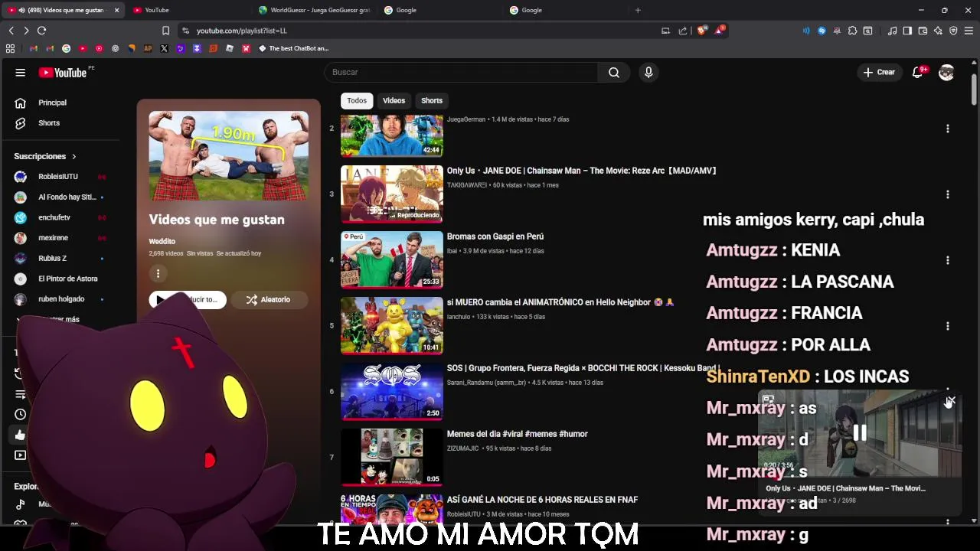The height and width of the screenshot is (551, 980).
Task: Mute the tab using its speaker icon
Action: 21,10
